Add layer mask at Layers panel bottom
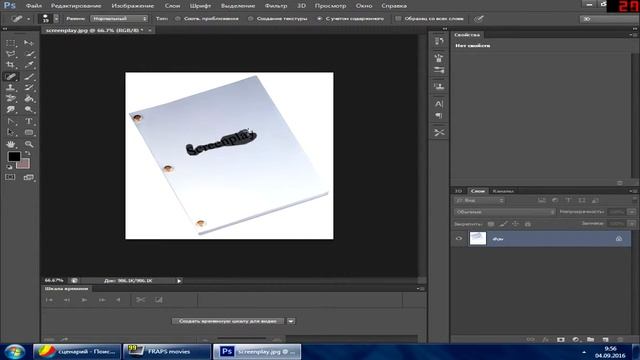 pyautogui.click(x=560, y=339)
